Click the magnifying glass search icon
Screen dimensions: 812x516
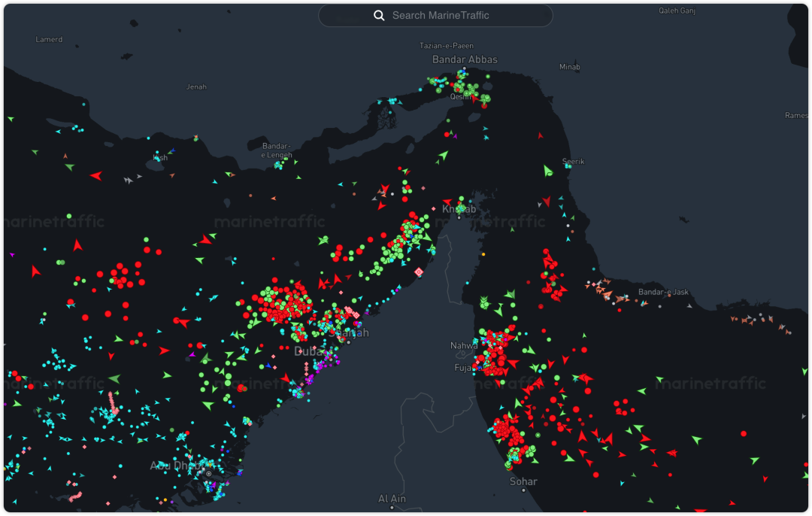(380, 15)
